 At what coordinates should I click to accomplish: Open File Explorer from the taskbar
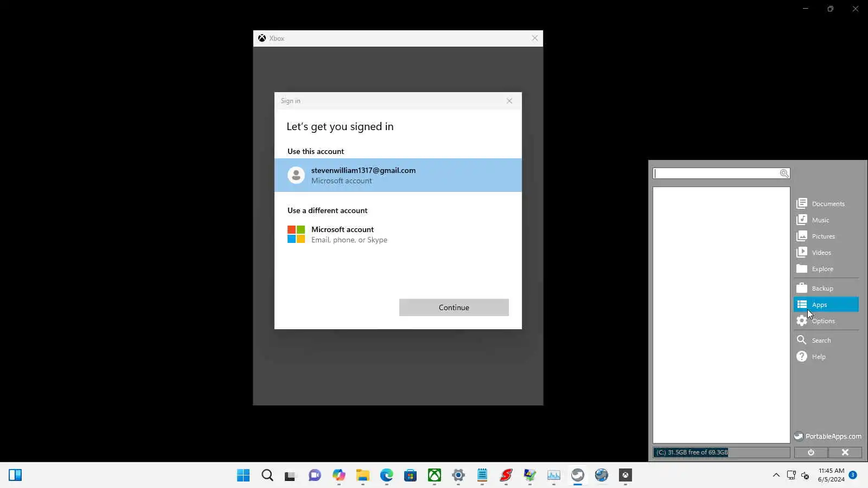pyautogui.click(x=362, y=476)
